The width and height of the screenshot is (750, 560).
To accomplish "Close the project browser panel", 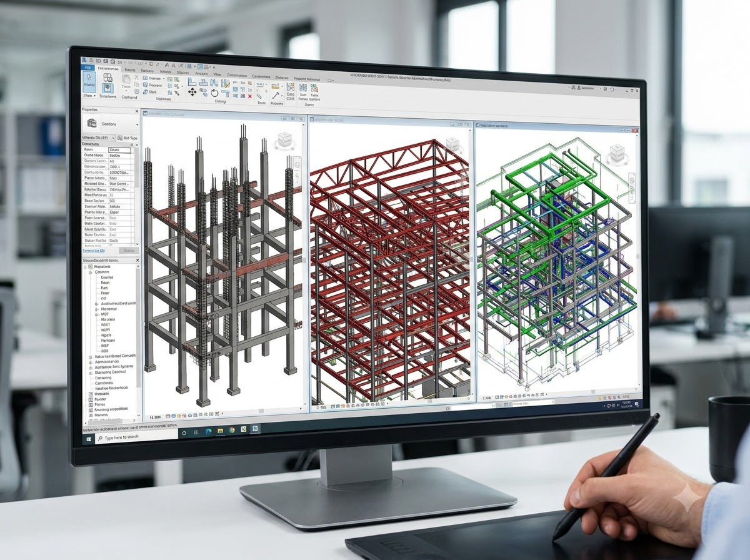I will point(137,260).
